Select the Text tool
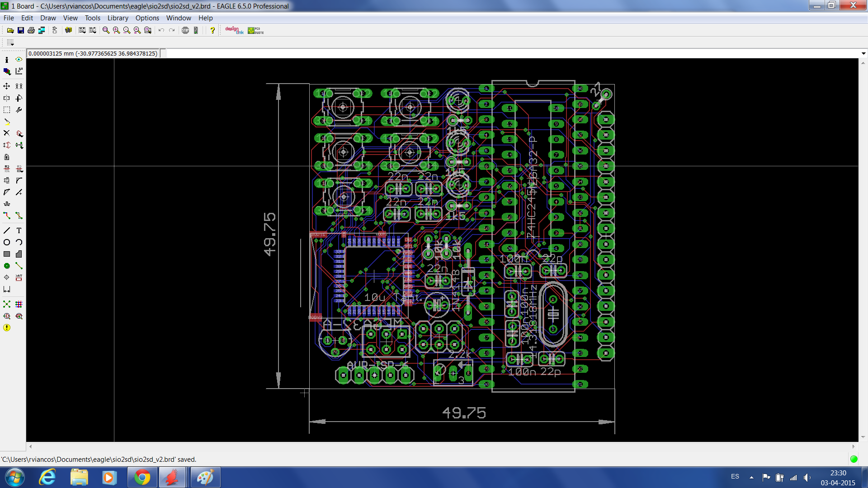The width and height of the screenshot is (868, 488). pyautogui.click(x=19, y=230)
